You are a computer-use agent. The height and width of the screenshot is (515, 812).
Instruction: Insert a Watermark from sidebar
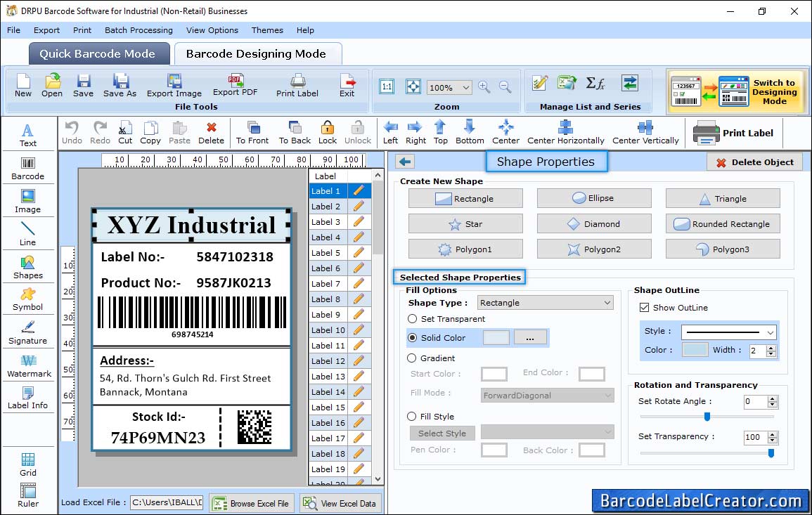[x=29, y=365]
